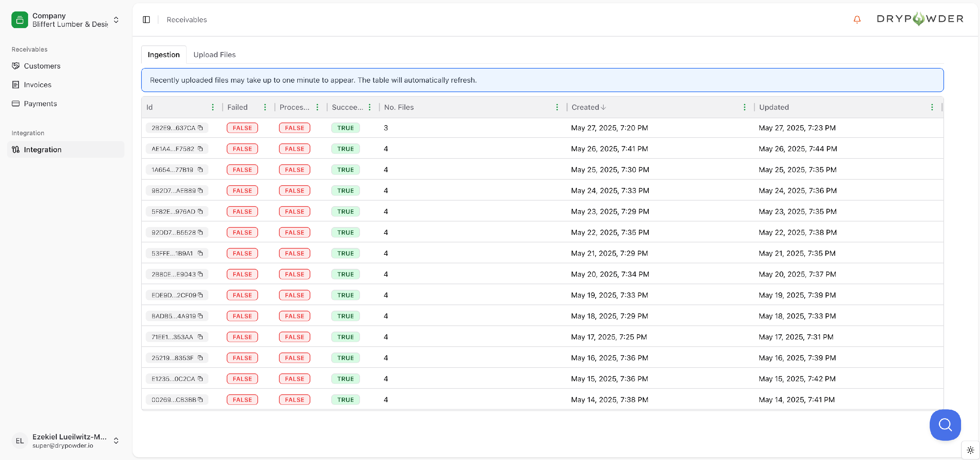The image size is (980, 460).
Task: Open Customers in the sidebar
Action: [65, 66]
